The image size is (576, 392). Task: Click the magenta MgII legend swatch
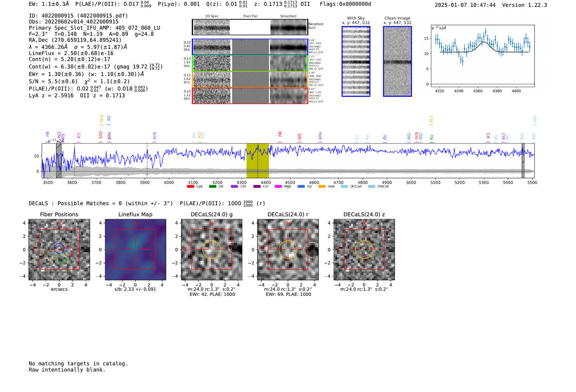[278, 186]
